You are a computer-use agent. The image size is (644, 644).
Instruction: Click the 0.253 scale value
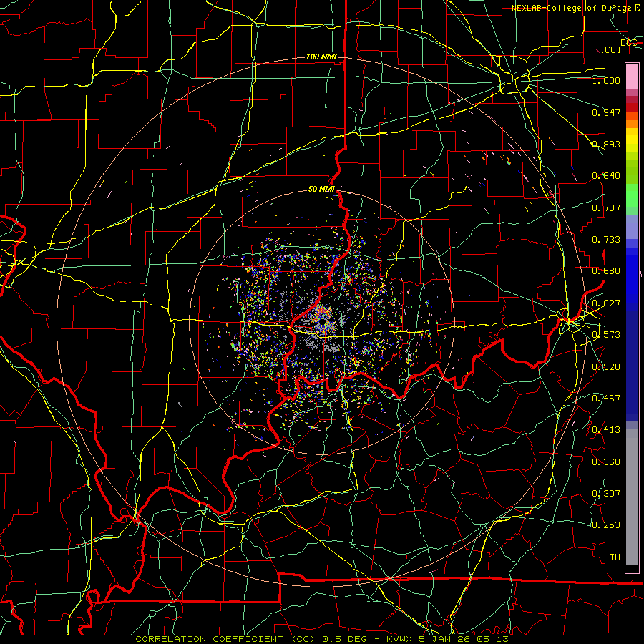click(x=606, y=525)
